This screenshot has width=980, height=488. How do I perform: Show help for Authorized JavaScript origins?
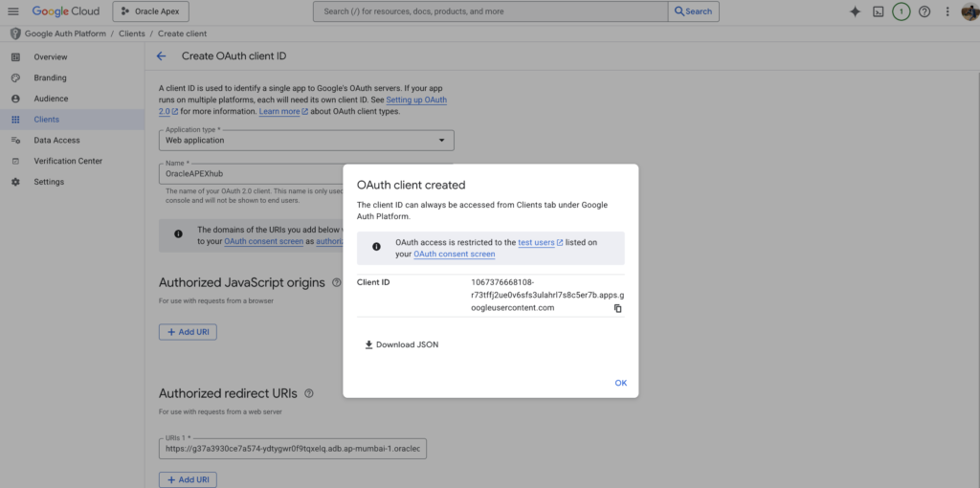336,282
